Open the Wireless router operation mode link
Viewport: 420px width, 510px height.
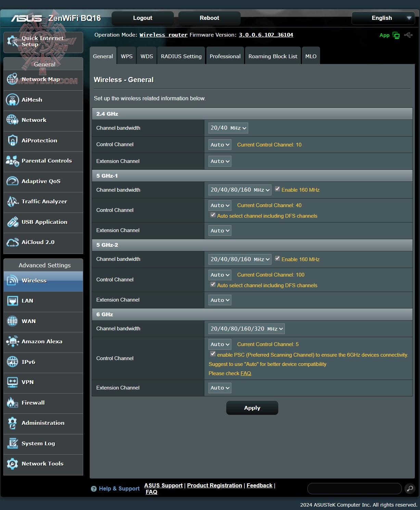click(164, 35)
